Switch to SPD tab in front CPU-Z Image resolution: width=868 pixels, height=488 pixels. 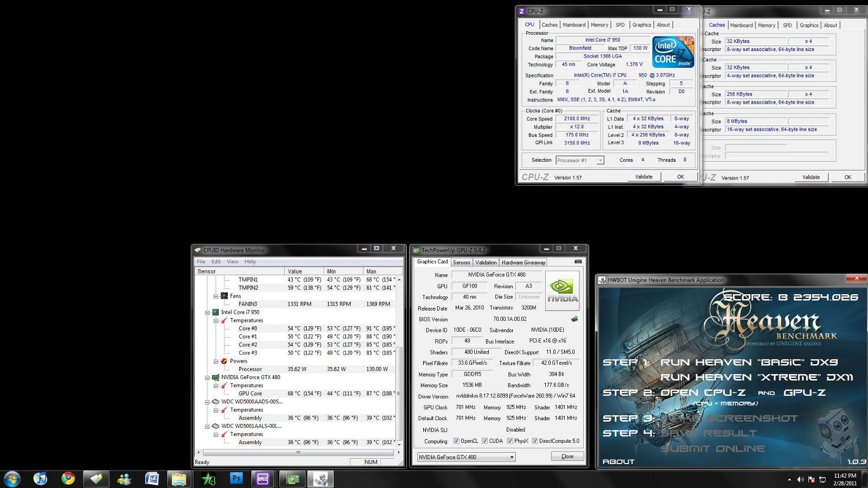[x=620, y=25]
